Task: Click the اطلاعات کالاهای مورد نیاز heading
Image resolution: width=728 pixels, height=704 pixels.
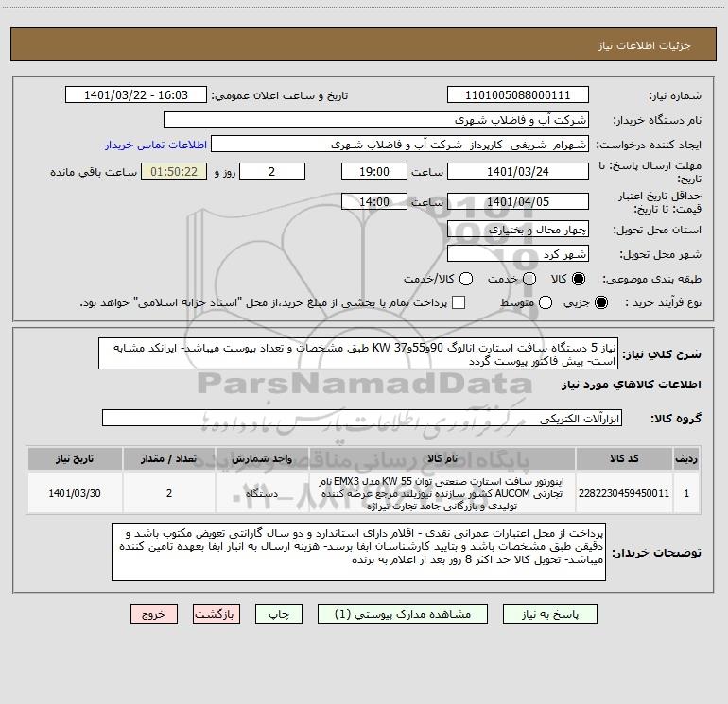Action: coord(632,385)
